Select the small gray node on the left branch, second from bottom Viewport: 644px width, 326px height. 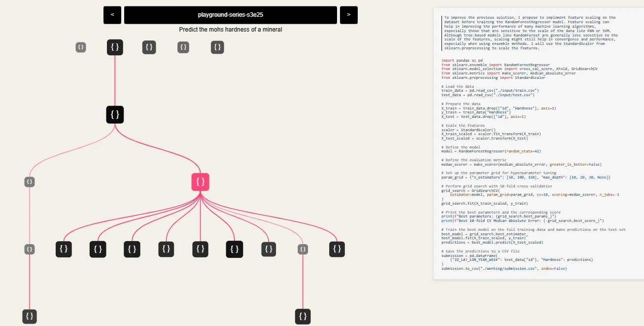(30, 249)
